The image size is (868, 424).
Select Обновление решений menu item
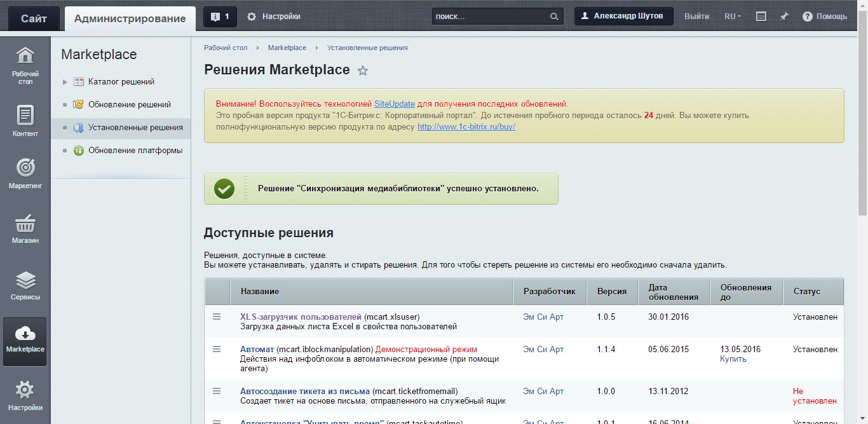(x=130, y=105)
